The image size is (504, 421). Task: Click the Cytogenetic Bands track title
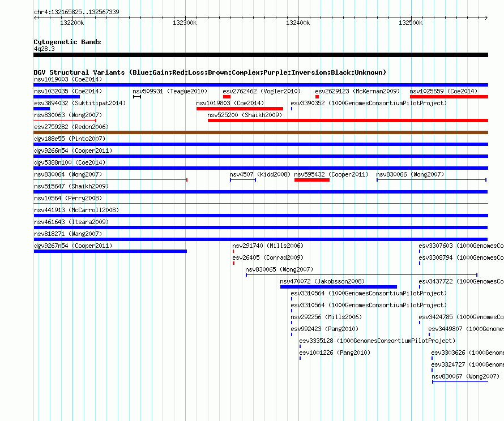click(x=67, y=42)
